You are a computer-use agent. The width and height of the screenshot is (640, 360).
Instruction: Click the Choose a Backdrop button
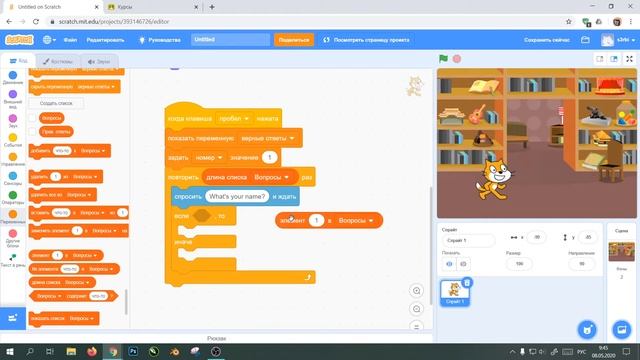[621, 329]
